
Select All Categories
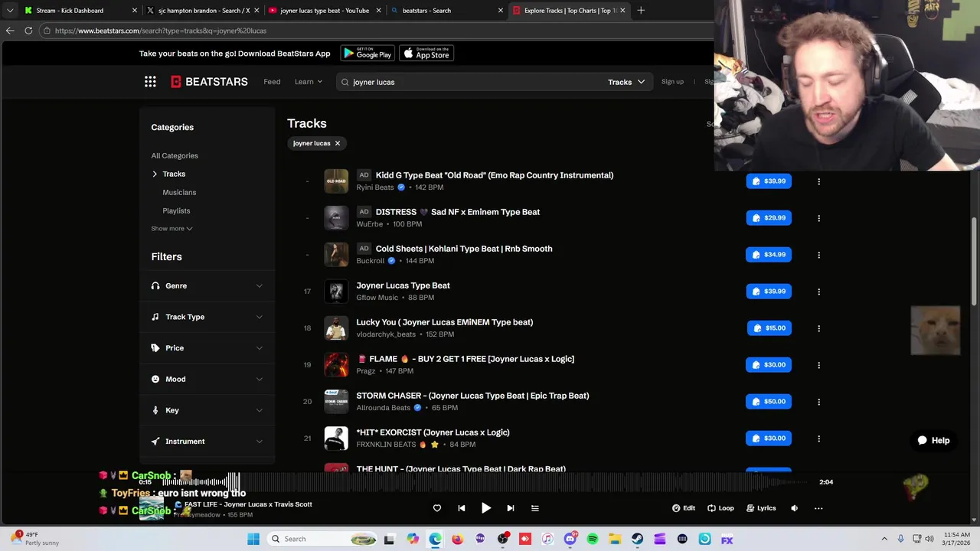pyautogui.click(x=175, y=156)
